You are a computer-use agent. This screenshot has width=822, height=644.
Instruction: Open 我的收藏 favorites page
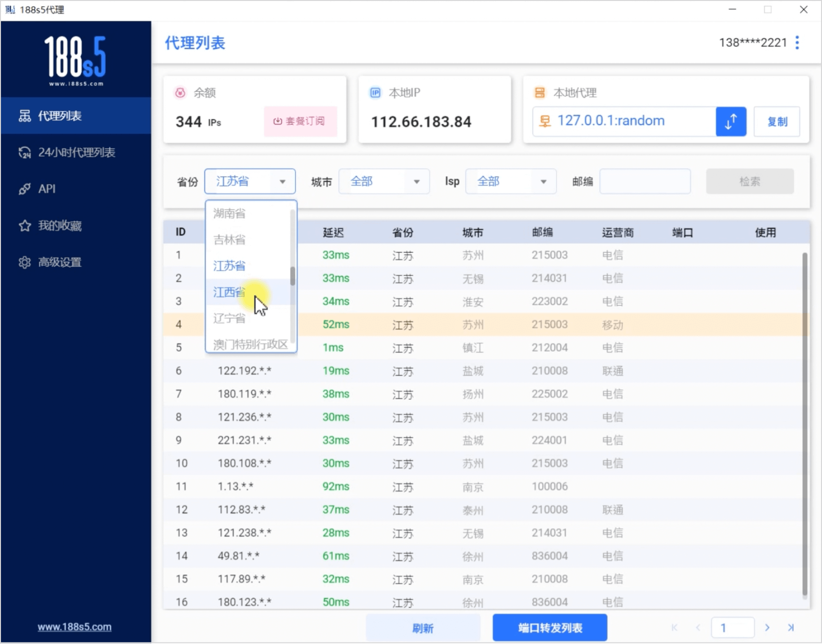pos(76,225)
